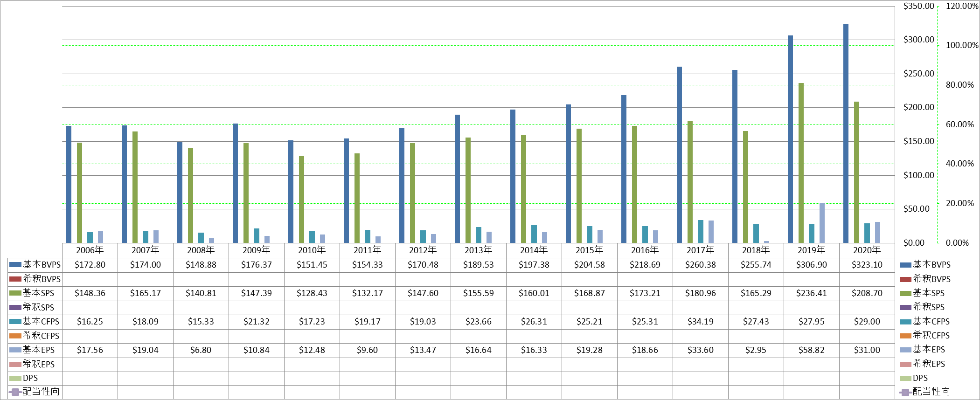
Task: Select the $2.95 EPS cell for 2018
Action: [x=756, y=350]
